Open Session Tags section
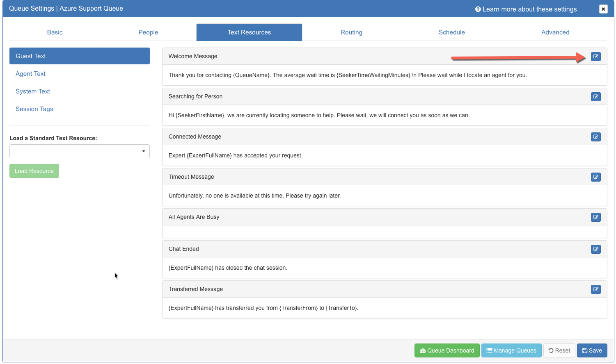This screenshot has height=364, width=616. (x=34, y=109)
